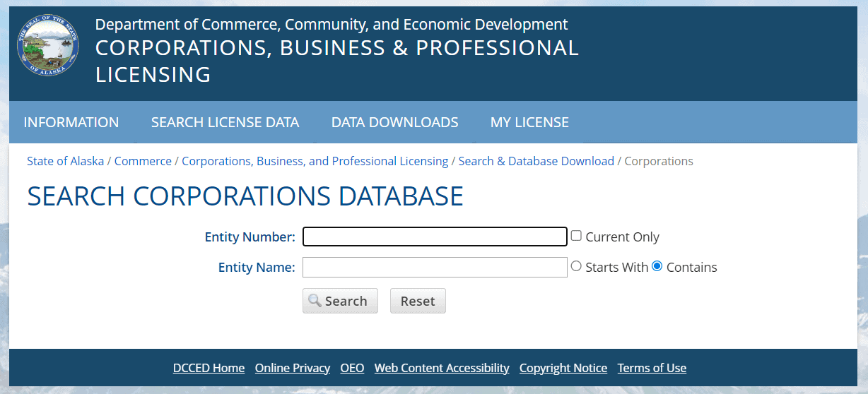Viewport: 868px width, 394px height.
Task: Navigate to Search & Database Download breadcrumb
Action: point(536,161)
